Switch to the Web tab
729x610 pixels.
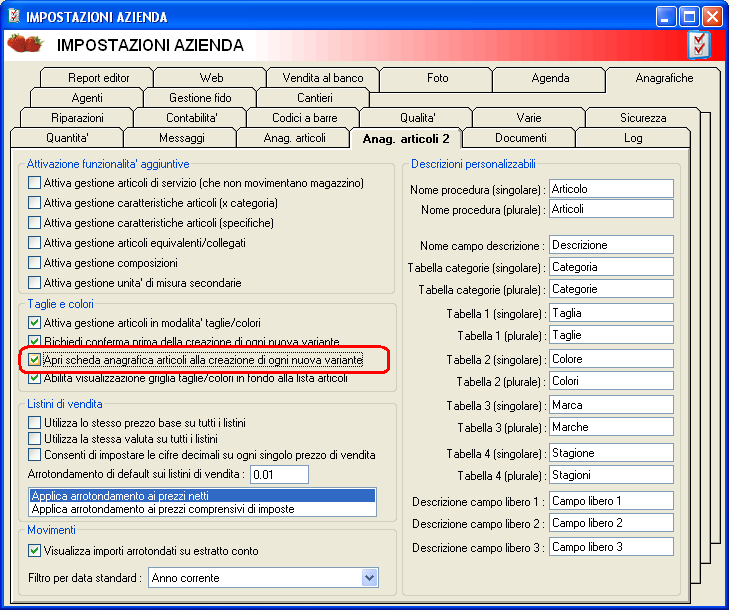click(x=211, y=78)
